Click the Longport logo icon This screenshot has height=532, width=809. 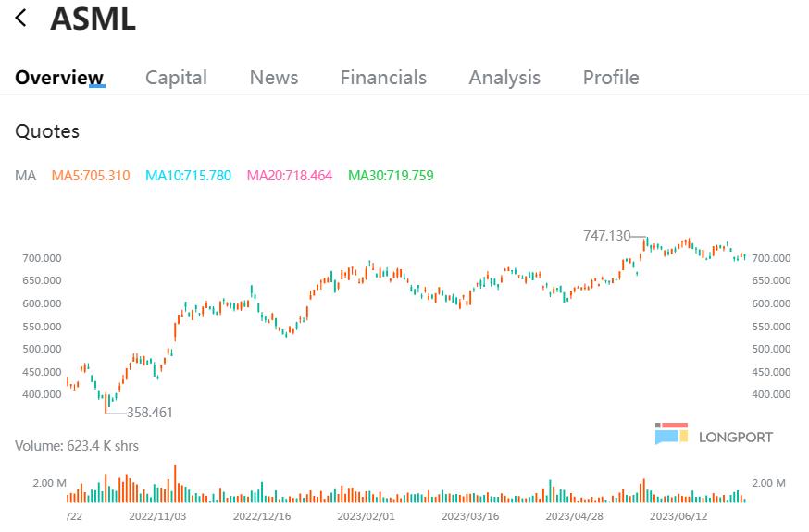[671, 434]
